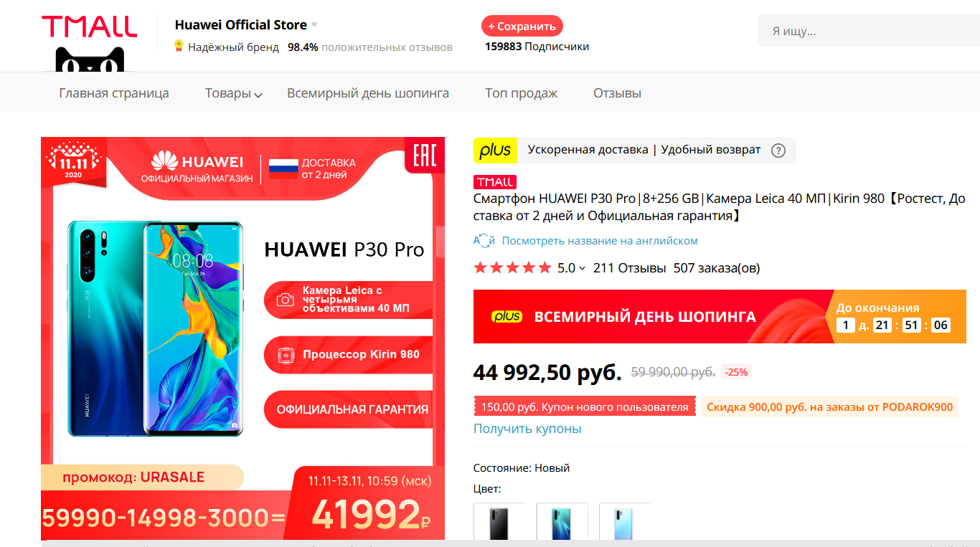
Task: Expand the 5.0 rating breakdown chevron
Action: tap(582, 269)
